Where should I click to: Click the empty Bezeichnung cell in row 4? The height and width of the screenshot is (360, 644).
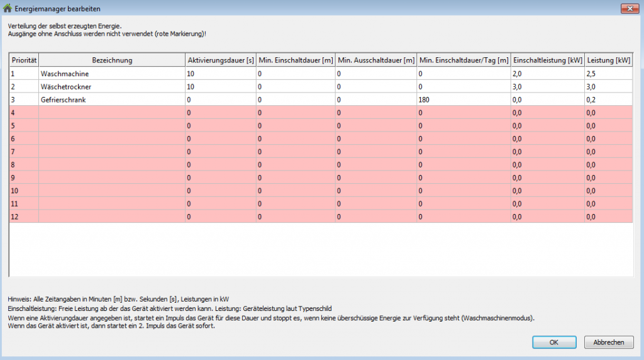111,113
